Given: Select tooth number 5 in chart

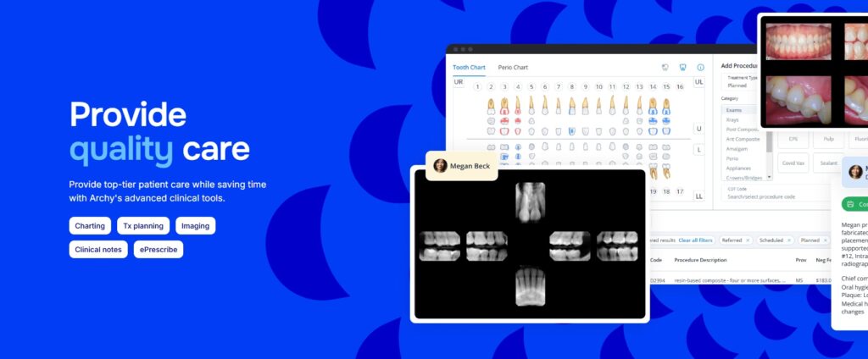Looking at the screenshot, I should (x=531, y=87).
